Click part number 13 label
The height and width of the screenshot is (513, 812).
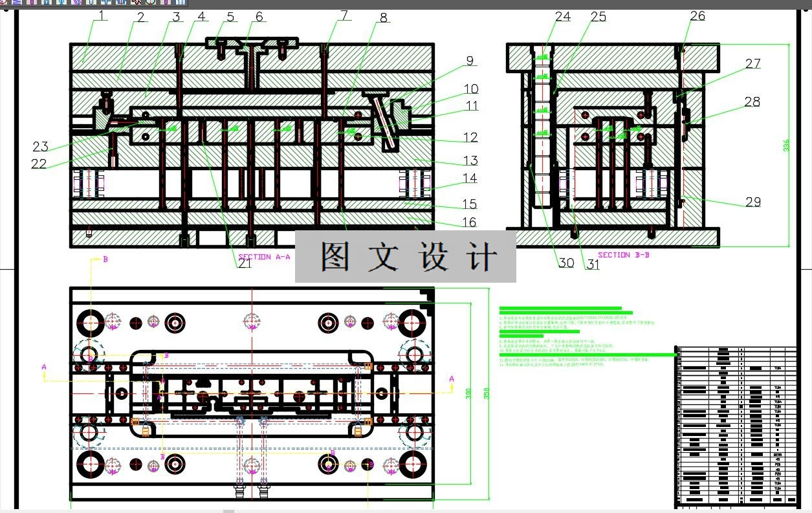470,160
